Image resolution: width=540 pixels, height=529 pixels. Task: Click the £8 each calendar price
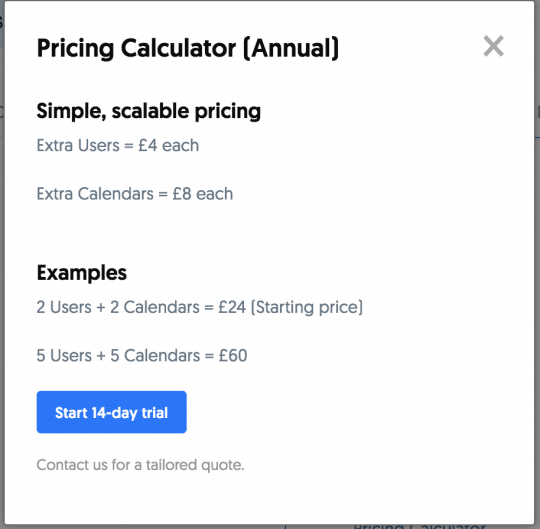tap(202, 194)
